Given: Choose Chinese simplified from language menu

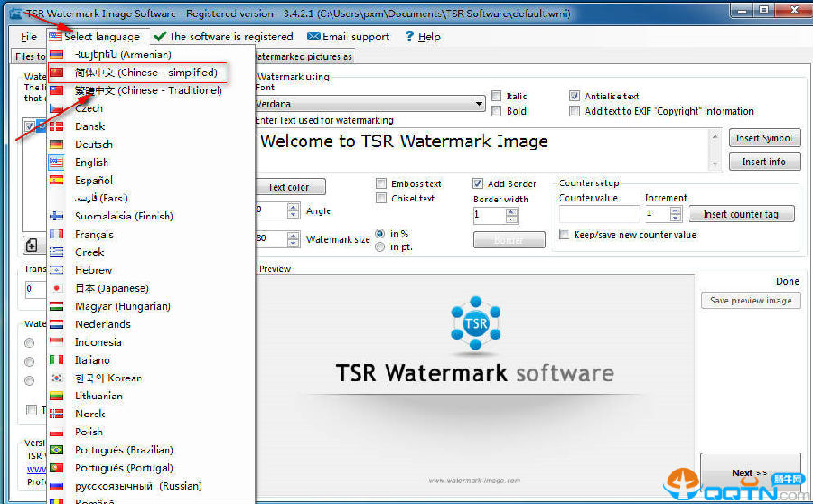Looking at the screenshot, I should (x=145, y=72).
